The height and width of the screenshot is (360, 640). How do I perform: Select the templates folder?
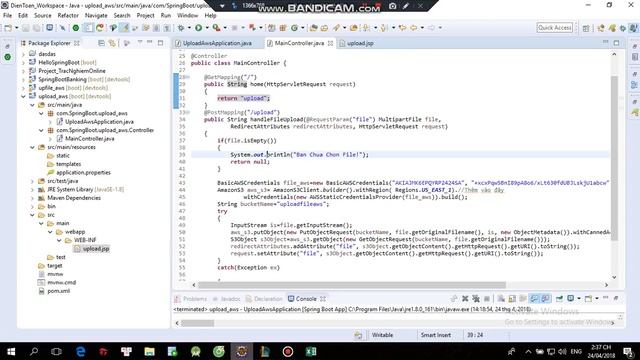(x=68, y=164)
